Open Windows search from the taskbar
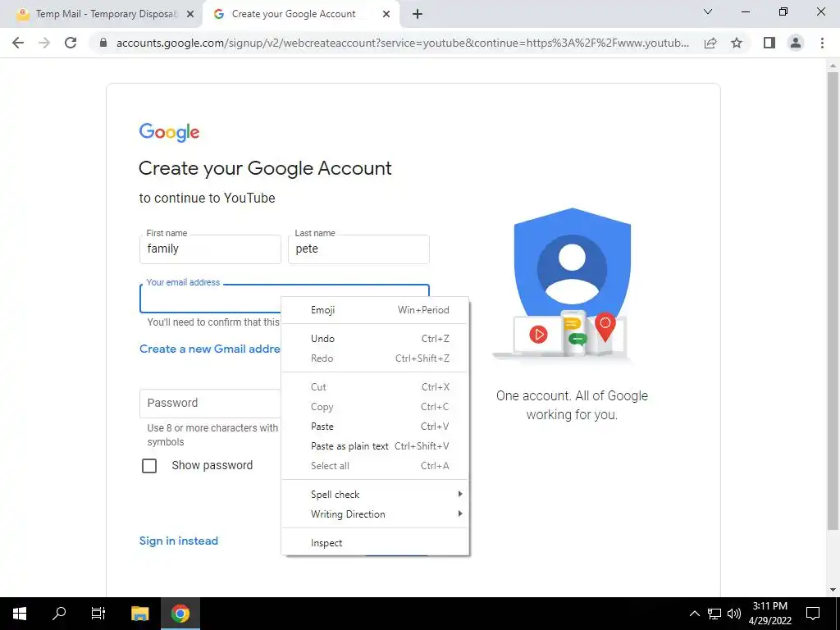The width and height of the screenshot is (840, 630). [59, 614]
